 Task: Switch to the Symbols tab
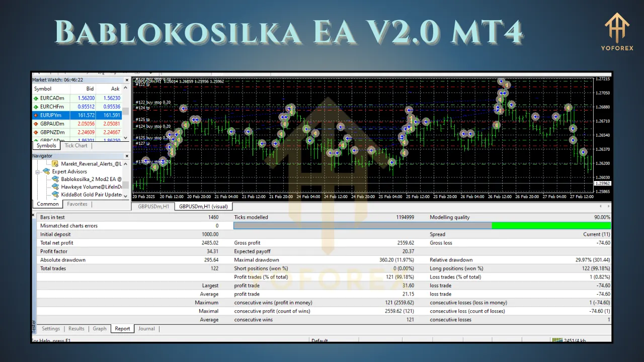coord(46,146)
